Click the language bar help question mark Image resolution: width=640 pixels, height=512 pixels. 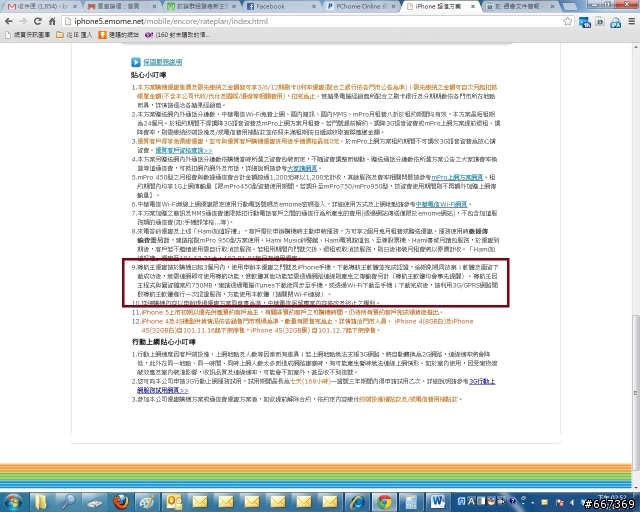coord(513,501)
